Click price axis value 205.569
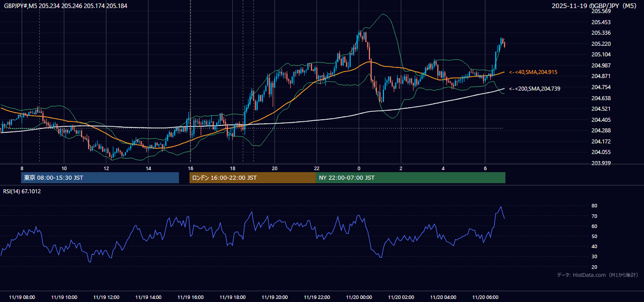This screenshot has width=644, height=302. coord(600,11)
